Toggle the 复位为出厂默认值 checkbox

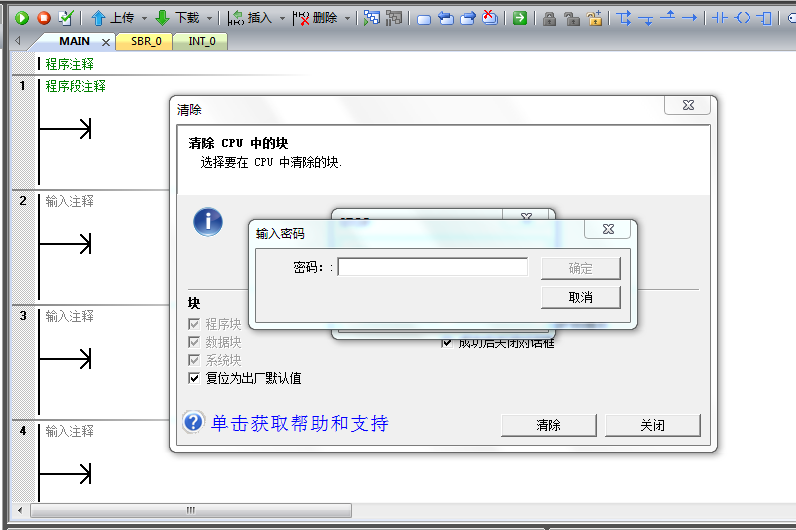[194, 378]
